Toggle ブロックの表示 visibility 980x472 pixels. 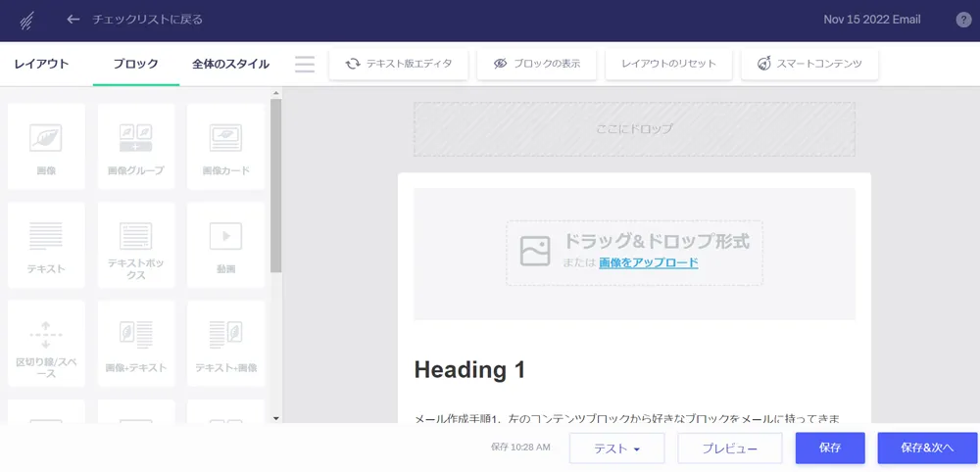click(537, 64)
